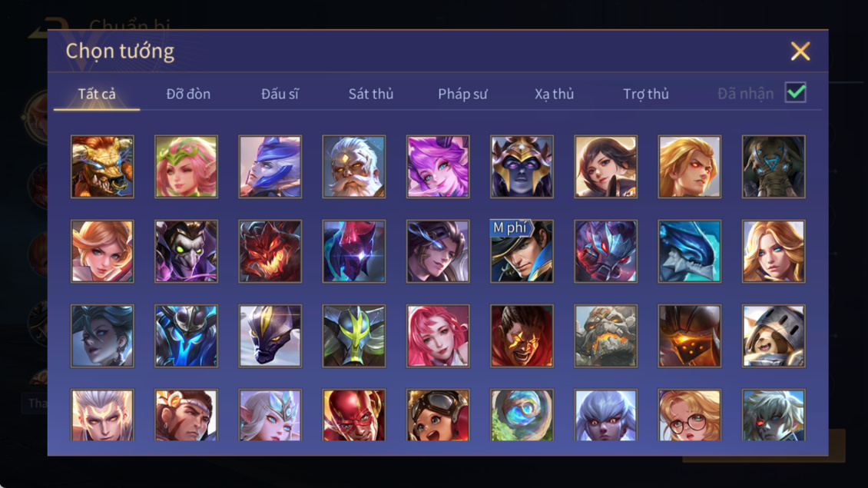Select the red fire demon hero portrait
The height and width of the screenshot is (488, 868).
click(x=270, y=251)
